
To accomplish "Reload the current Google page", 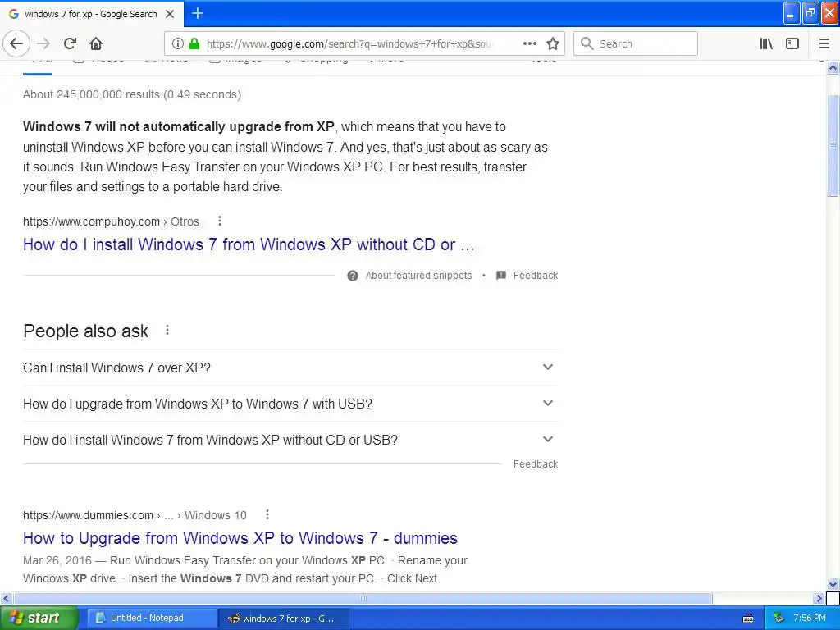I will [70, 43].
